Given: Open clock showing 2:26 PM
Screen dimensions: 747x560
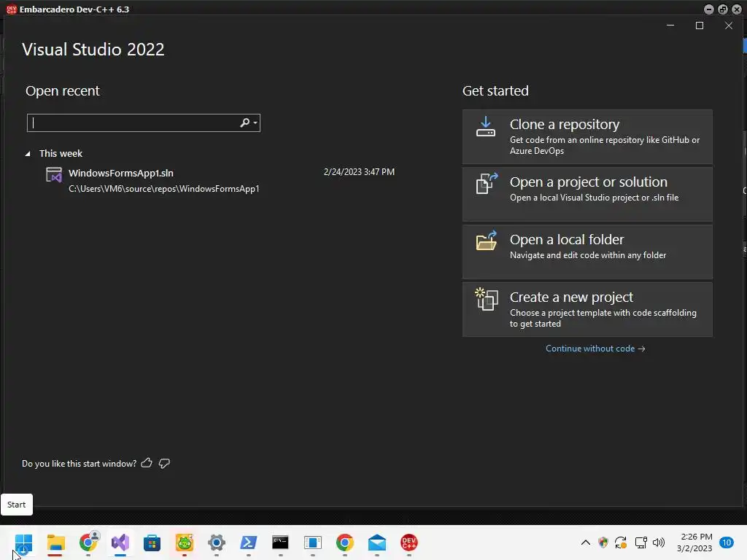Looking at the screenshot, I should coord(695,542).
